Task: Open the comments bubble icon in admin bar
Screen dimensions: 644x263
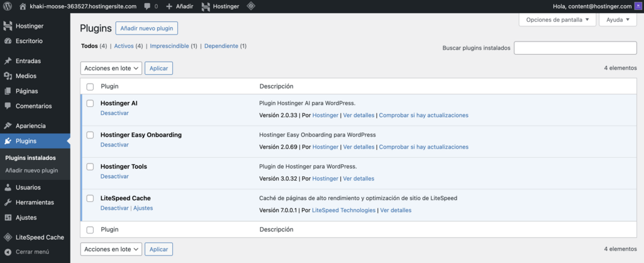Action: (147, 6)
